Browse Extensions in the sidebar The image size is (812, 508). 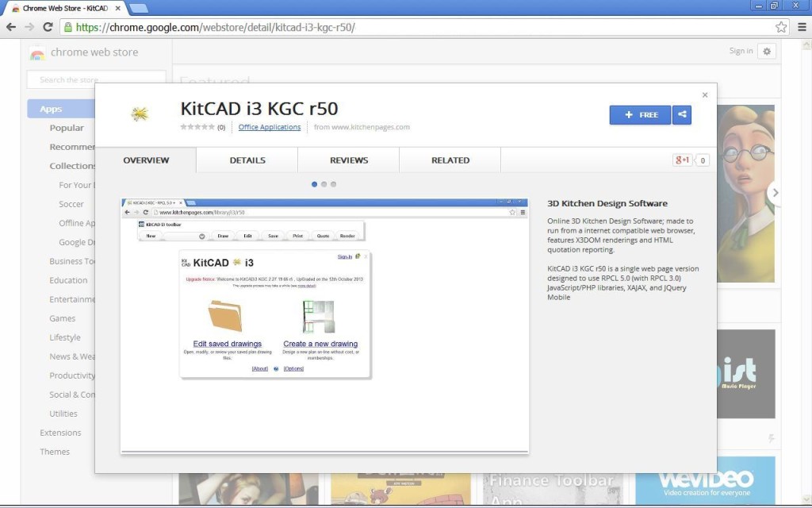click(60, 433)
